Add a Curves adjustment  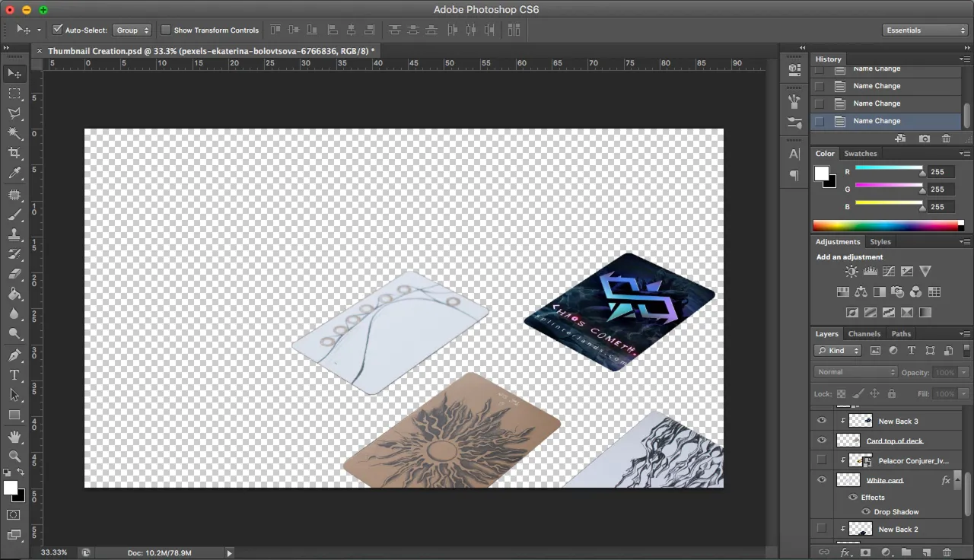[x=888, y=272]
